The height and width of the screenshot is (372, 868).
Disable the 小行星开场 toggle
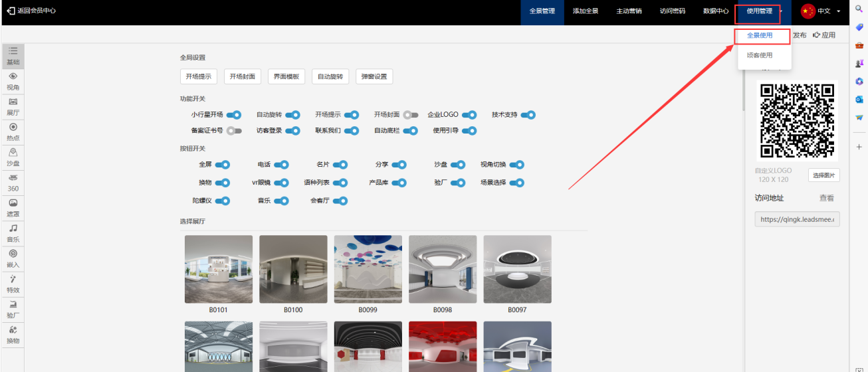coord(233,115)
